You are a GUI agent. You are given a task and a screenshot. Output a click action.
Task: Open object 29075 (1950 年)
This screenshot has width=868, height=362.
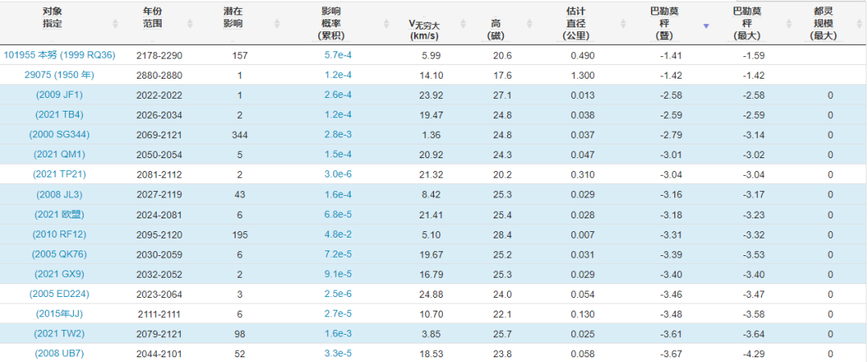tap(59, 75)
